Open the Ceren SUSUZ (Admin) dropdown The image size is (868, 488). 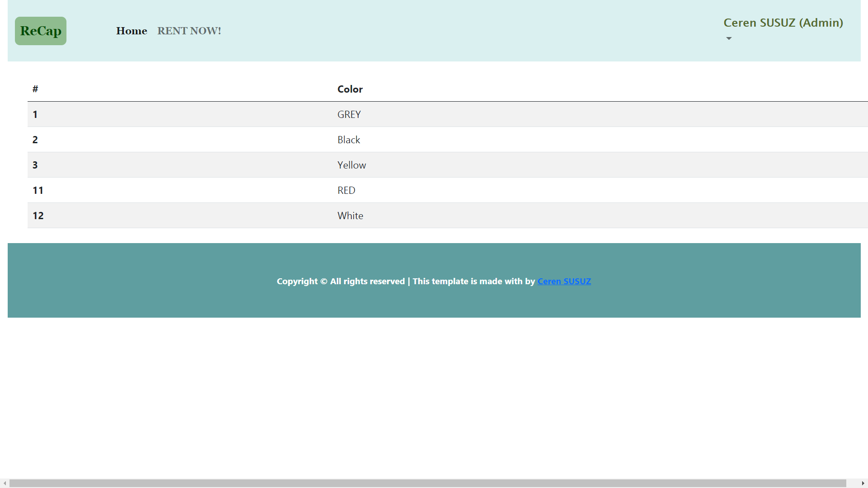(783, 23)
